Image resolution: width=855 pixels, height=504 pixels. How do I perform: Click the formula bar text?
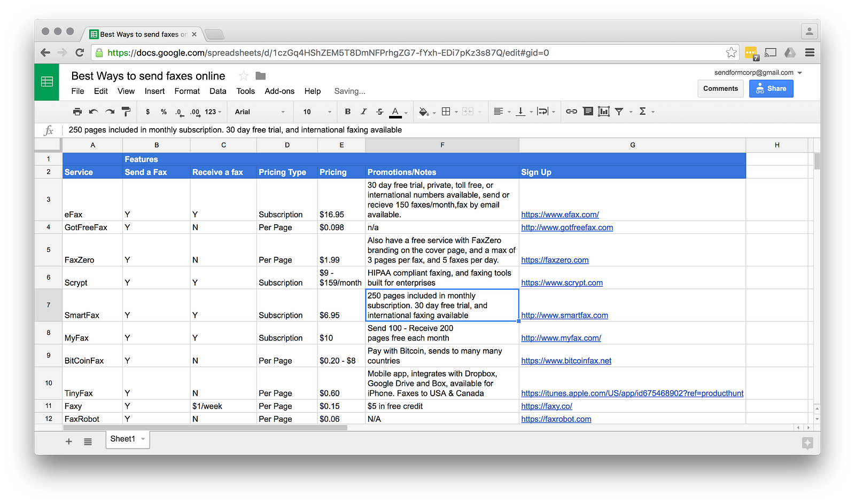(x=235, y=130)
